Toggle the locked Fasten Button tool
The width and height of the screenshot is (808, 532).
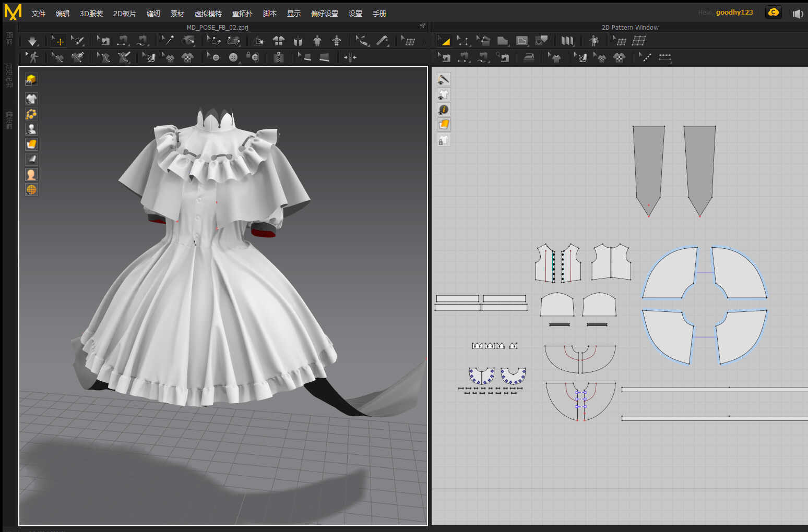coord(253,57)
